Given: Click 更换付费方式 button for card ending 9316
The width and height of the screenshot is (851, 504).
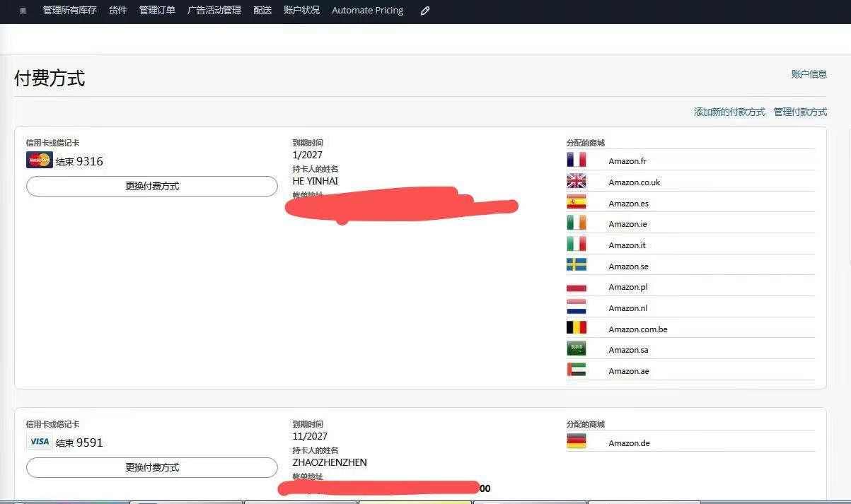Looking at the screenshot, I should click(152, 186).
